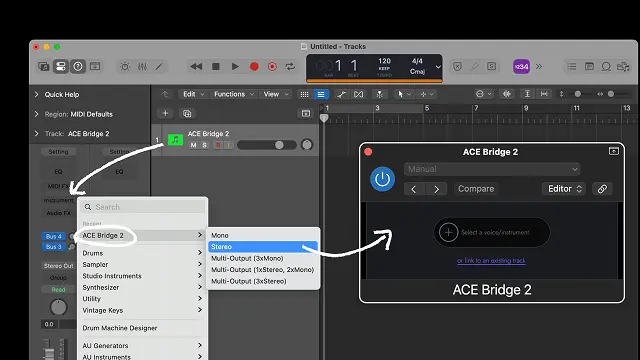
Task: Start playback with the Play button
Action: tap(235, 67)
